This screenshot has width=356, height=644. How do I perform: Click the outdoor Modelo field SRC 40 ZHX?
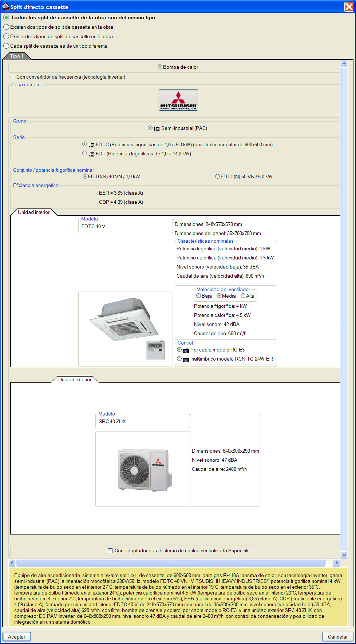[x=143, y=422]
